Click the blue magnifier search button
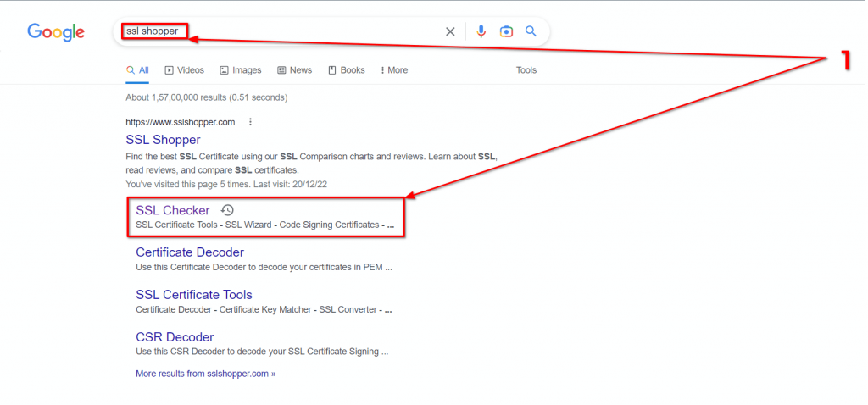This screenshot has width=868, height=405. pos(531,31)
